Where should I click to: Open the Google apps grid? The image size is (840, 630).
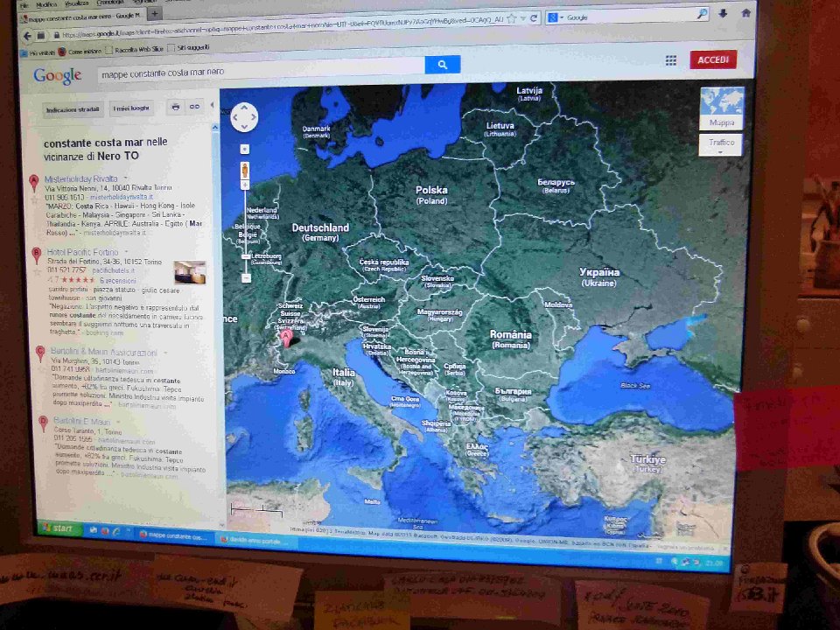671,60
